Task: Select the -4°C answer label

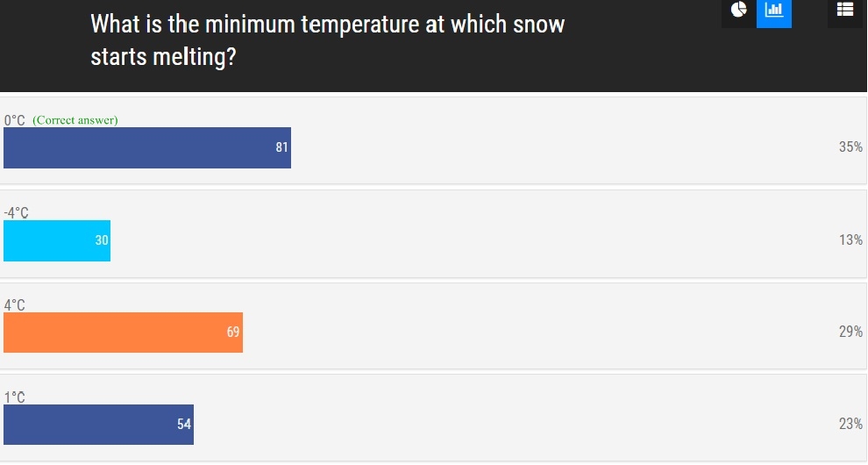Action: (x=16, y=213)
